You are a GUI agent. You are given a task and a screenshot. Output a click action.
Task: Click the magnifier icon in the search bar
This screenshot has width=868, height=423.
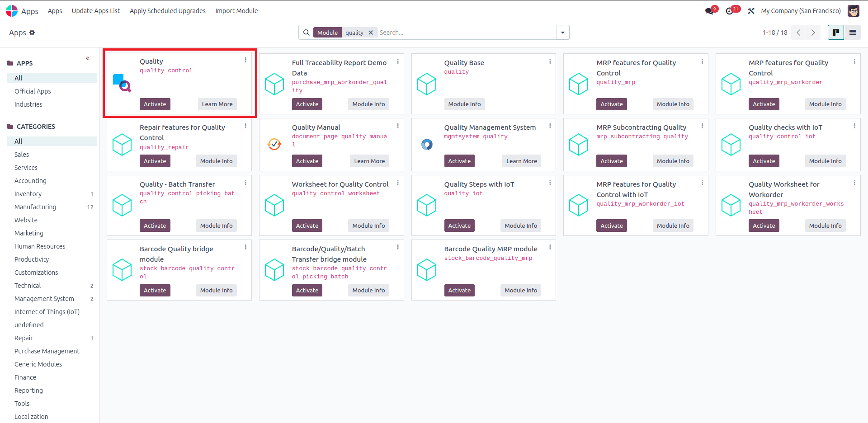307,32
